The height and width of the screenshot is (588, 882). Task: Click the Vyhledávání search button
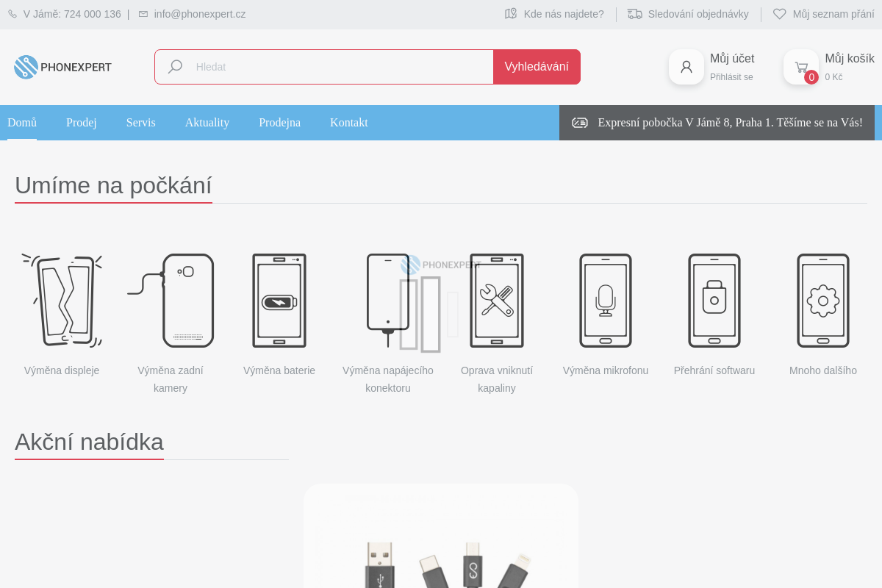click(537, 67)
